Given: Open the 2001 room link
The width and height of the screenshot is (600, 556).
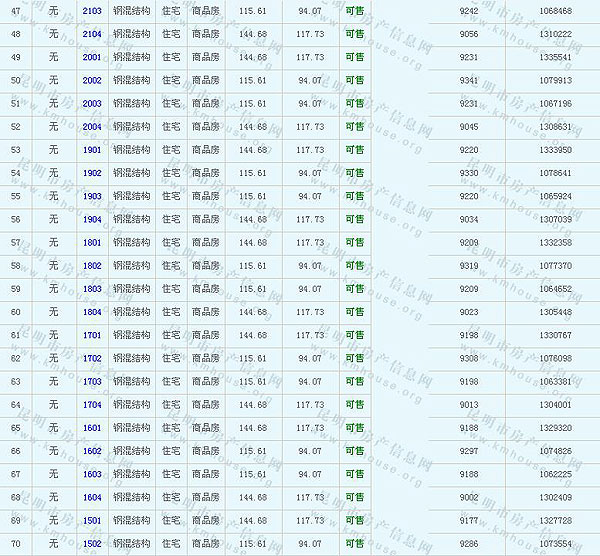Looking at the screenshot, I should pos(92,57).
